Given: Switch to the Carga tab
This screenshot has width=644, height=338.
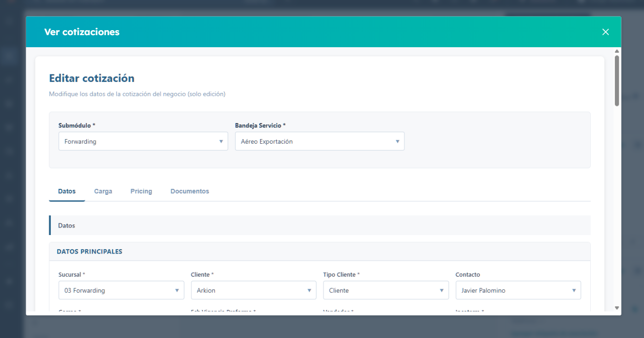Looking at the screenshot, I should pos(103,191).
